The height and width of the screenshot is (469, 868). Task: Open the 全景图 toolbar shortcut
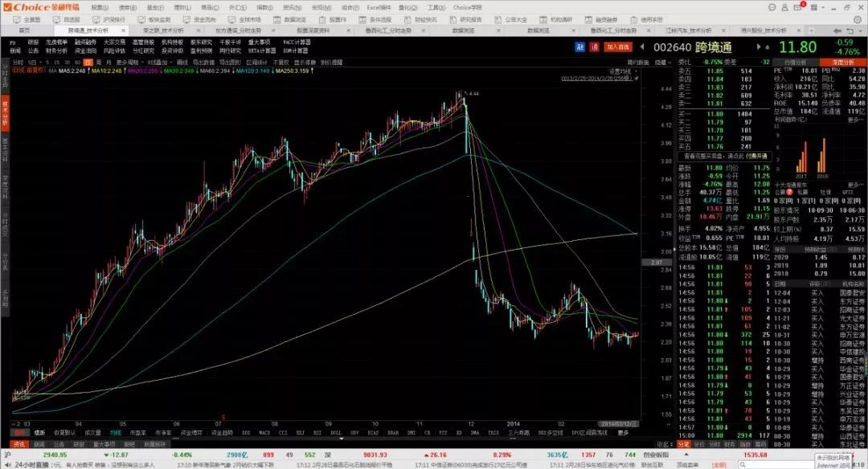[x=27, y=19]
